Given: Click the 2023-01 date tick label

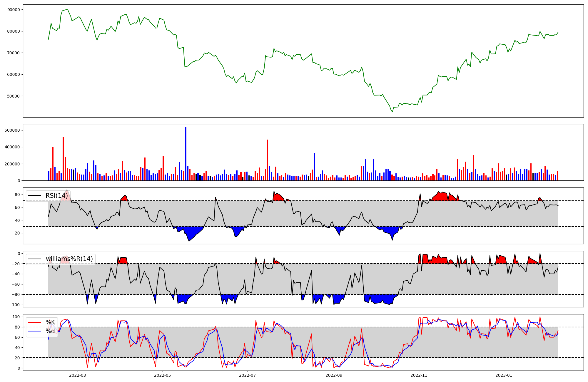Looking at the screenshot, I should pyautogui.click(x=504, y=375).
